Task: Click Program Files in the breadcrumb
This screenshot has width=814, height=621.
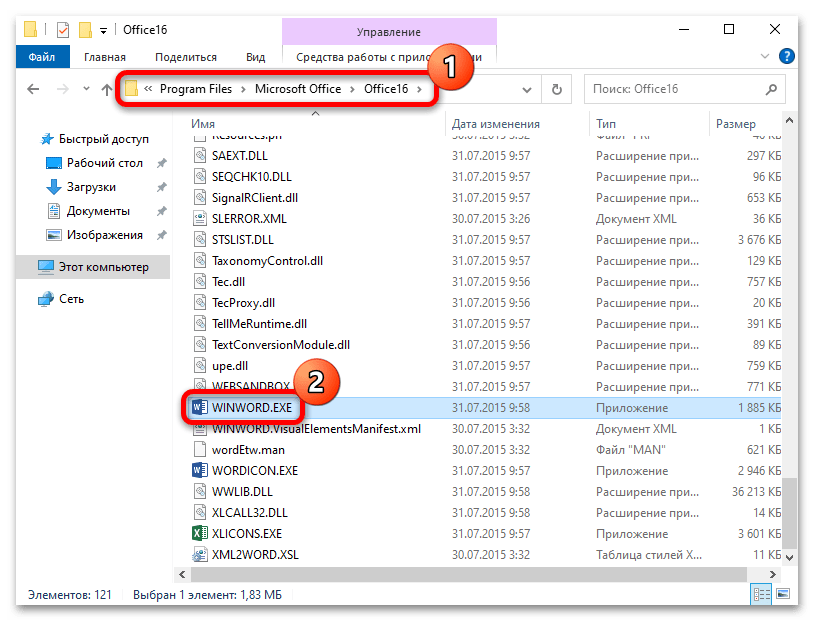Action: [x=196, y=89]
